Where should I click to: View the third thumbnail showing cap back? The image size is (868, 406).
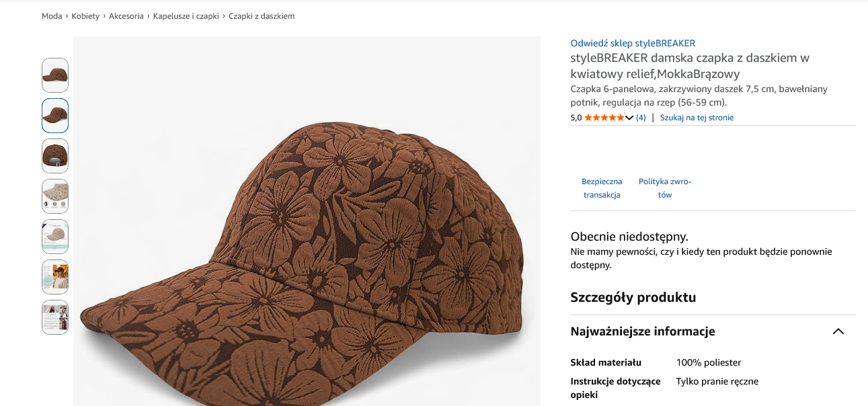pyautogui.click(x=55, y=156)
